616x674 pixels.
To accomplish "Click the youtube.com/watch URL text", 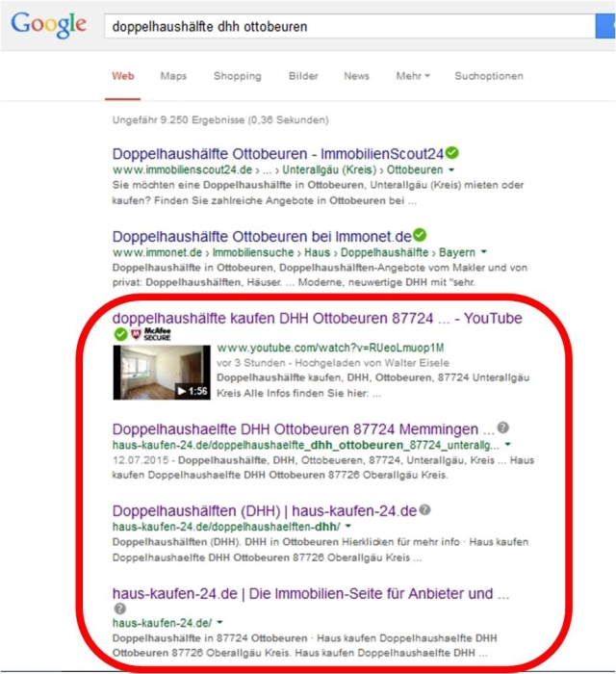I will [330, 348].
